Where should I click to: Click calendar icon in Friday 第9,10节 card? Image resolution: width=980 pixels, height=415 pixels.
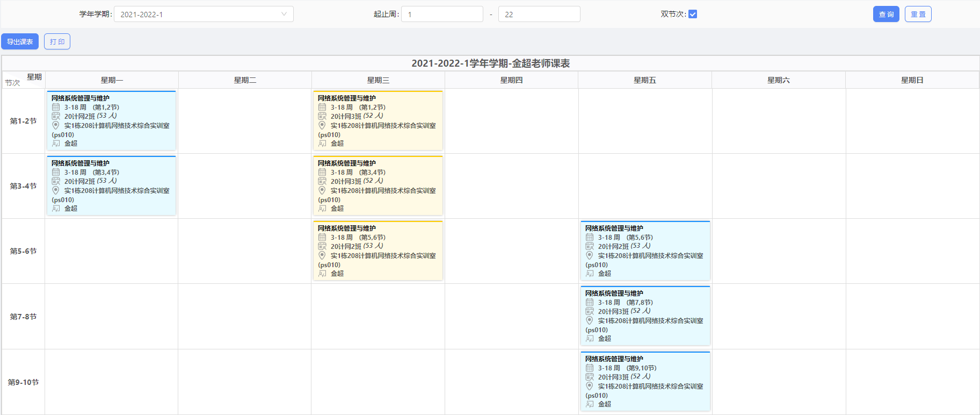click(590, 368)
